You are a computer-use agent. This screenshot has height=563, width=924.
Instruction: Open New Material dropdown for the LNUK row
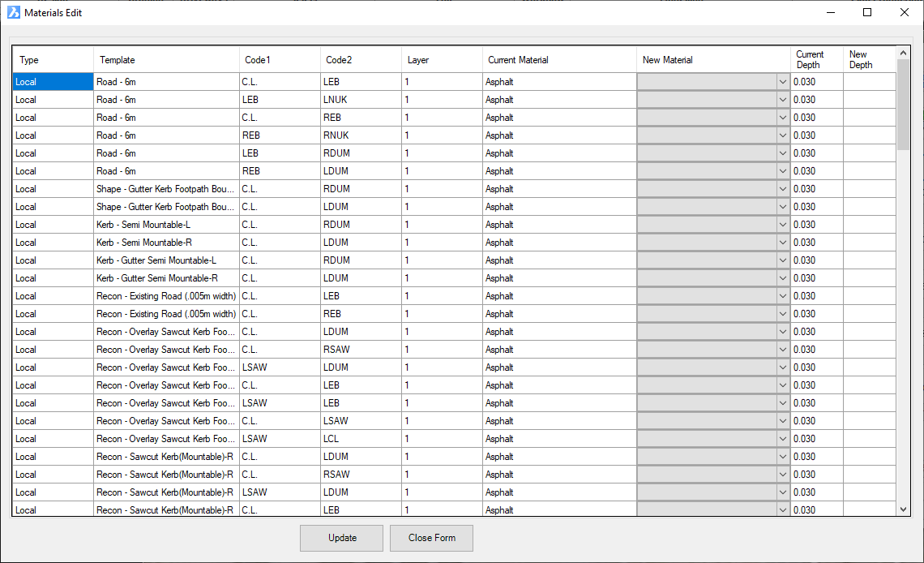pyautogui.click(x=783, y=100)
